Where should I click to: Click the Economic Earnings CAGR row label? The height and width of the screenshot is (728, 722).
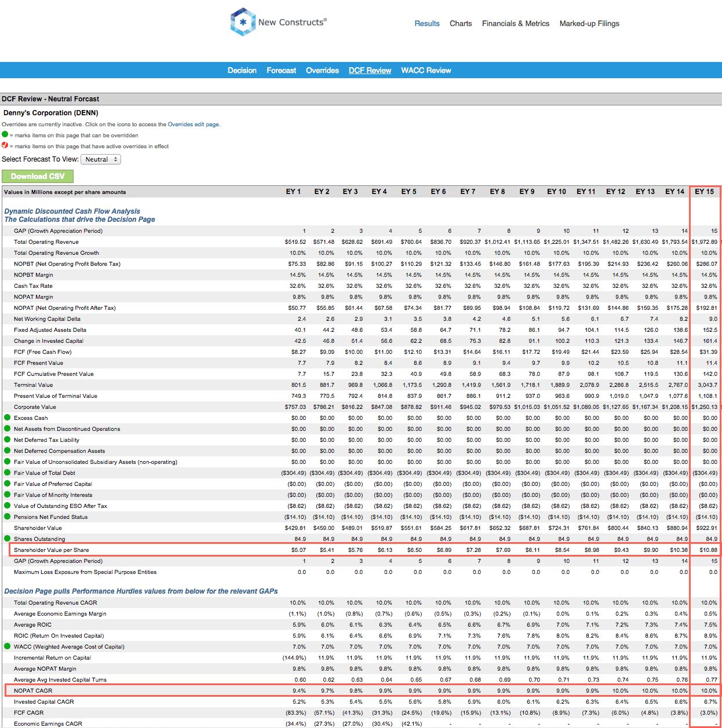click(x=48, y=724)
